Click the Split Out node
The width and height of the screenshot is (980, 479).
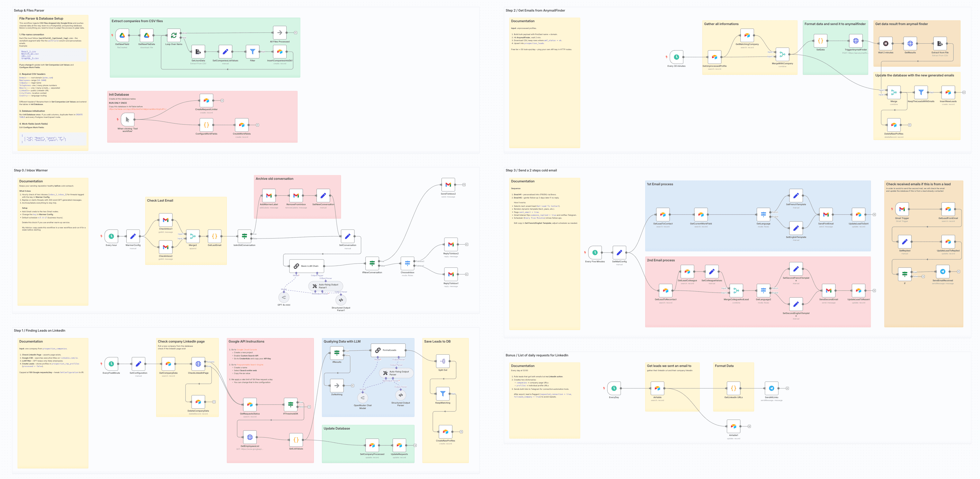[x=443, y=361]
